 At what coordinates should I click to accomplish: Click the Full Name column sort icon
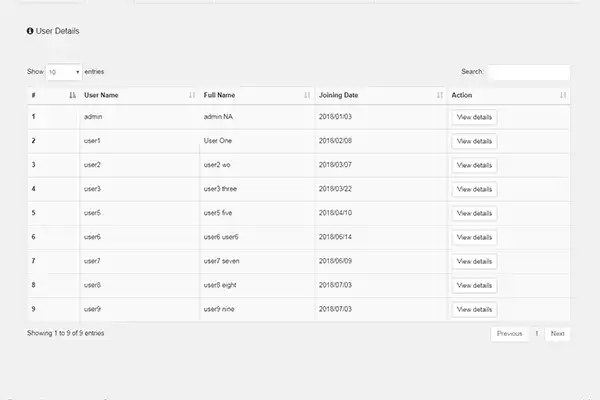tap(307, 95)
